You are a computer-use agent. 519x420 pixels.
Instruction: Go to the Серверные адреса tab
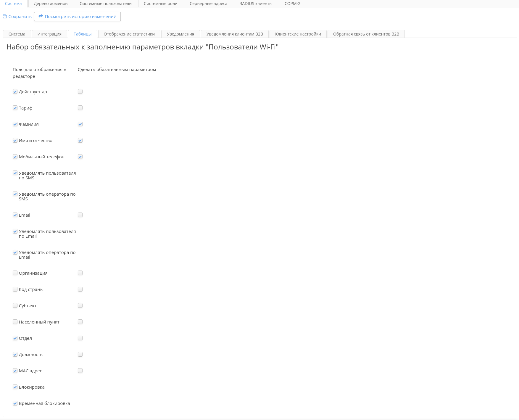[208, 4]
